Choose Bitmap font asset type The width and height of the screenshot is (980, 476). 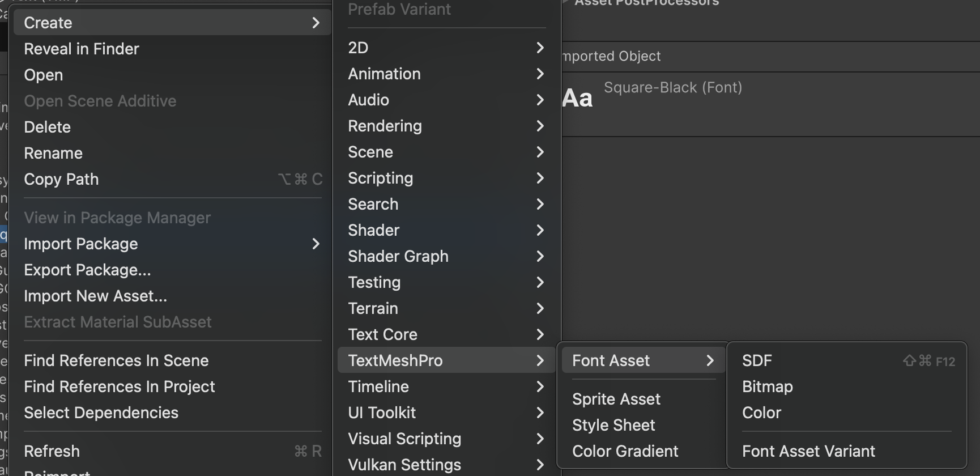(767, 387)
